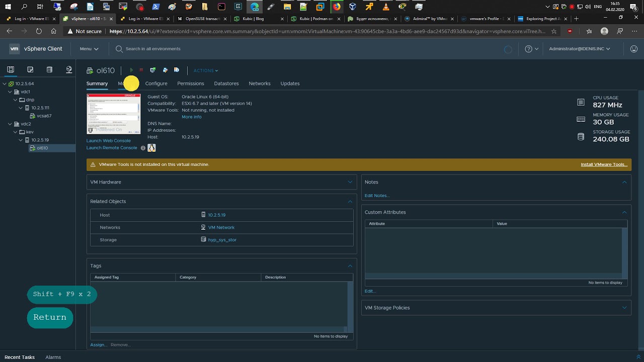Screen dimensions: 644x362
Task: Switch to the Updates tab
Action: tap(290, 83)
